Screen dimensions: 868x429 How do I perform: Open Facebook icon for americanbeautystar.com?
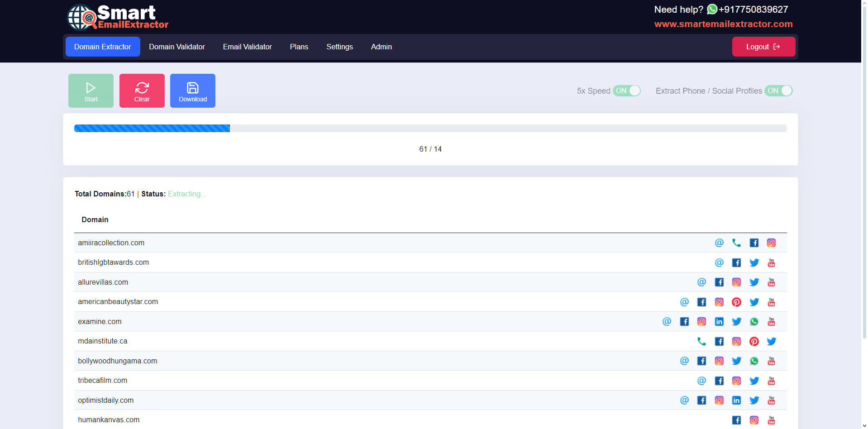pyautogui.click(x=701, y=302)
